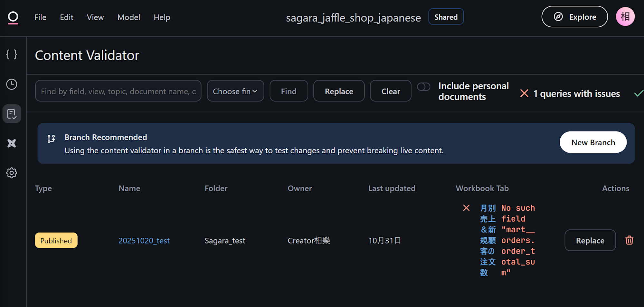
Task: Focus the Find by field search input
Action: coord(118,91)
